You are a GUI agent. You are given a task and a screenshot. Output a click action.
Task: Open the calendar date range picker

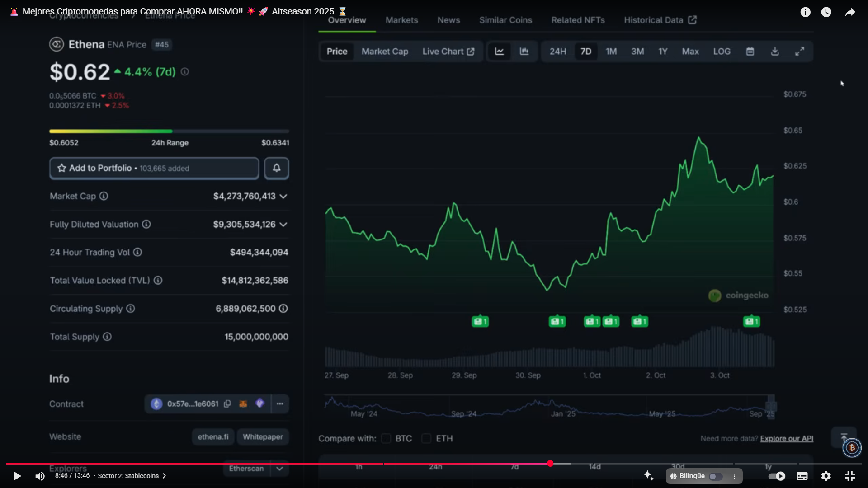click(750, 52)
